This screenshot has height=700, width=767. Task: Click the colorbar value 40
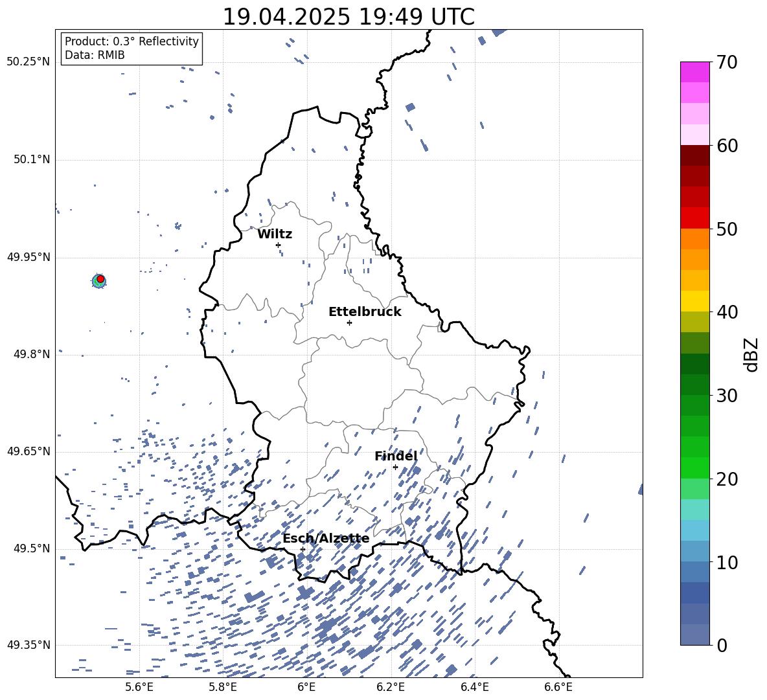click(727, 312)
